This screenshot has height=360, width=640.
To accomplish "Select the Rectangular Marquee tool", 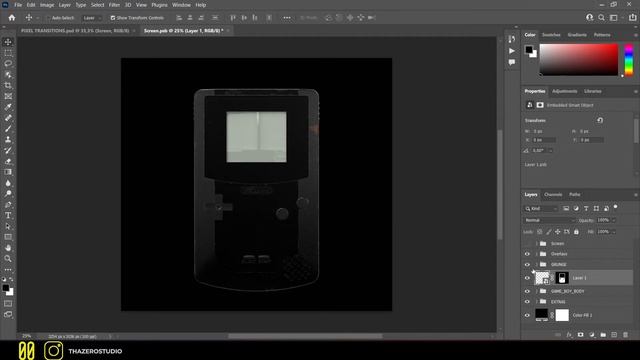I will 8,53.
